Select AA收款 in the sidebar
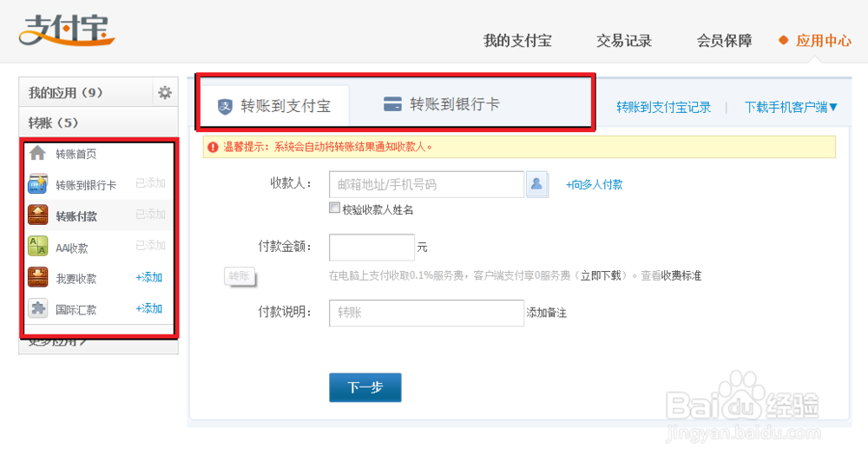The height and width of the screenshot is (463, 868). point(71,248)
